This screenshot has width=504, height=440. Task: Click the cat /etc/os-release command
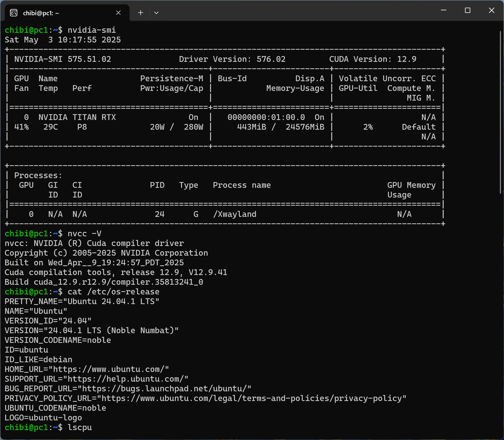pos(113,292)
